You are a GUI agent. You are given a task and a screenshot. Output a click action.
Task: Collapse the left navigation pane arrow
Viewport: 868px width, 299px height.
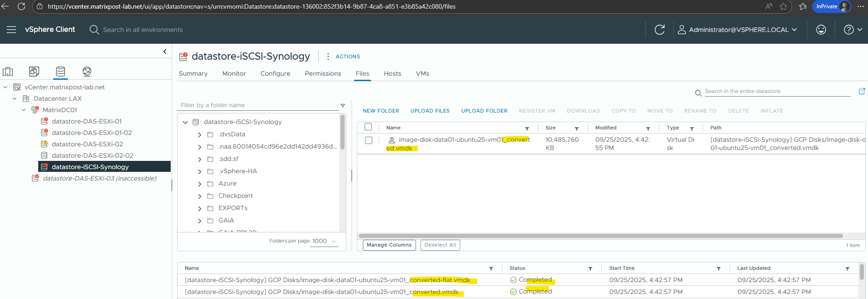point(165,52)
